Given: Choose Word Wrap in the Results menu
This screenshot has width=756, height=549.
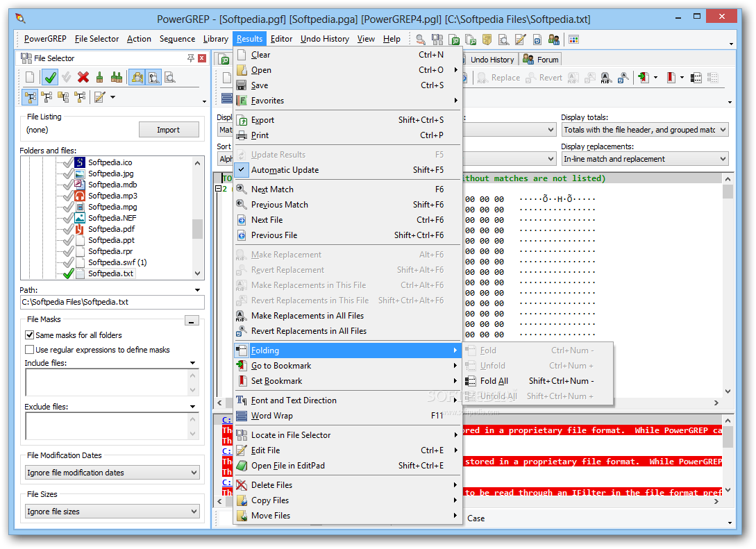Looking at the screenshot, I should pyautogui.click(x=348, y=416).
